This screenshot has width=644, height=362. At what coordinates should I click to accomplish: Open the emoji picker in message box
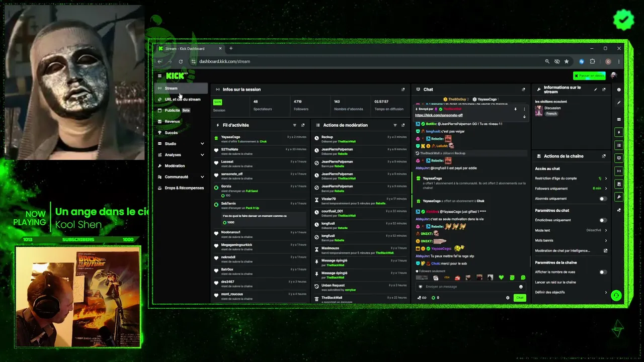[x=521, y=287]
